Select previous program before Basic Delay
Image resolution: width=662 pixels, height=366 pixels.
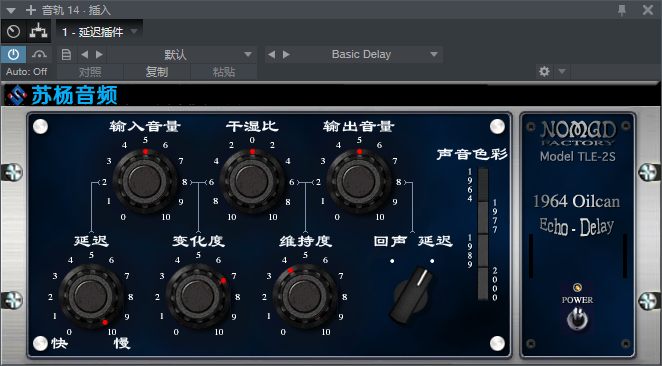click(271, 54)
